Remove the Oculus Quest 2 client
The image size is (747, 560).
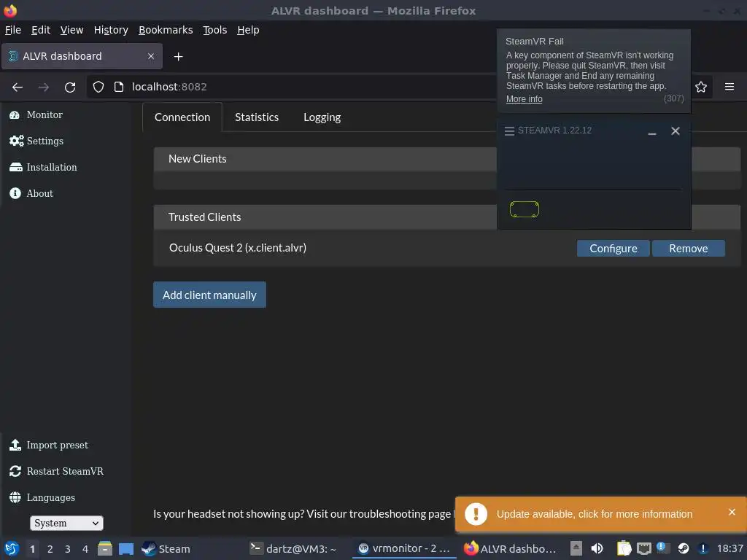(x=689, y=248)
